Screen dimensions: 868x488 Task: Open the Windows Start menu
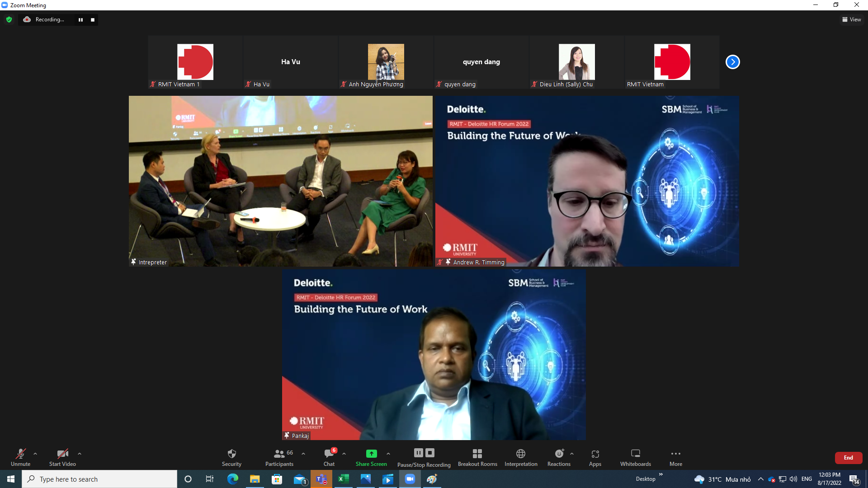pos(11,479)
